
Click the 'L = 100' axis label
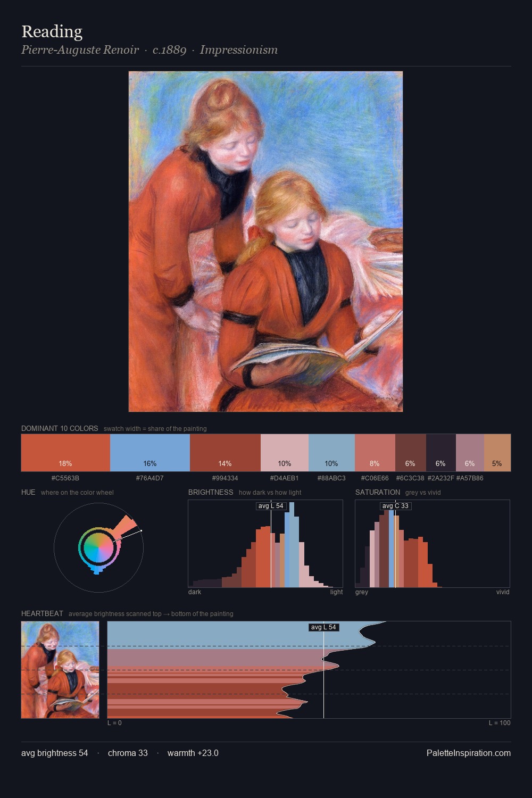coord(500,723)
